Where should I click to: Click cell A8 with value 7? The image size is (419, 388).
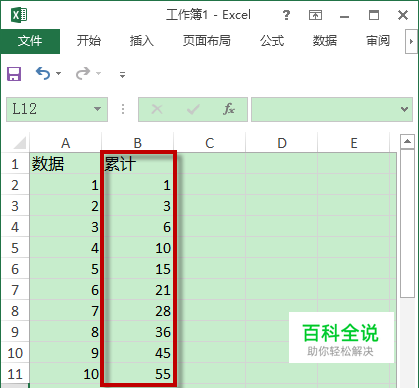65,311
